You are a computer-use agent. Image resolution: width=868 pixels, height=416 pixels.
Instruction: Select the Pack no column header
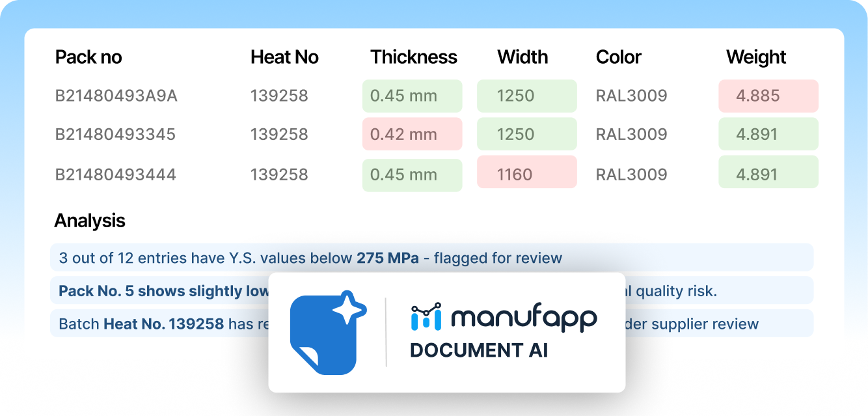click(88, 57)
